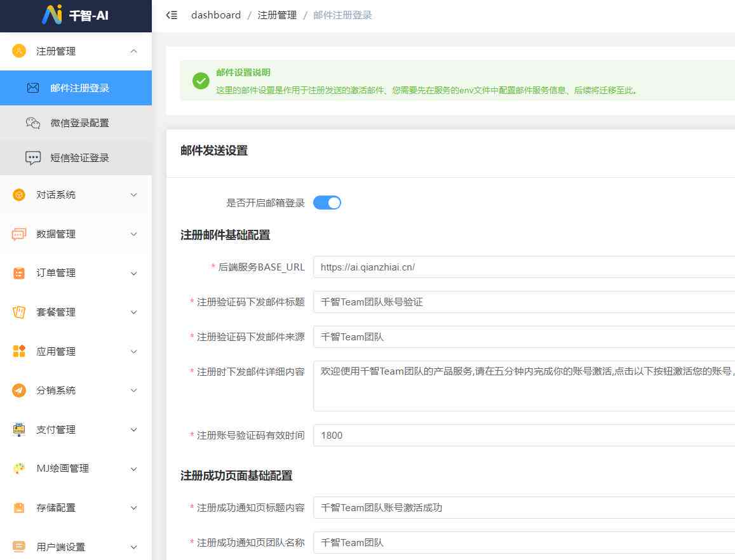Image resolution: width=735 pixels, height=560 pixels.
Task: Focus the 注册账号验证码有效时间 input with 1800
Action: pyautogui.click(x=524, y=436)
